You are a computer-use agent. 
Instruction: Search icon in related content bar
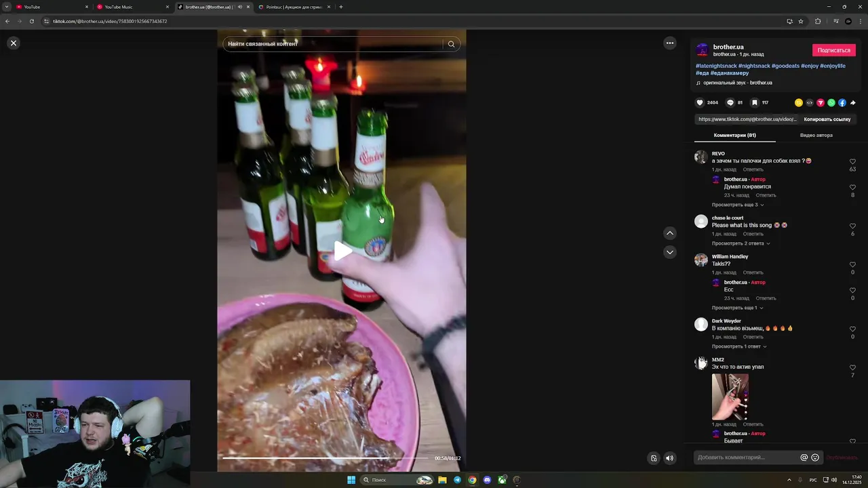point(451,44)
